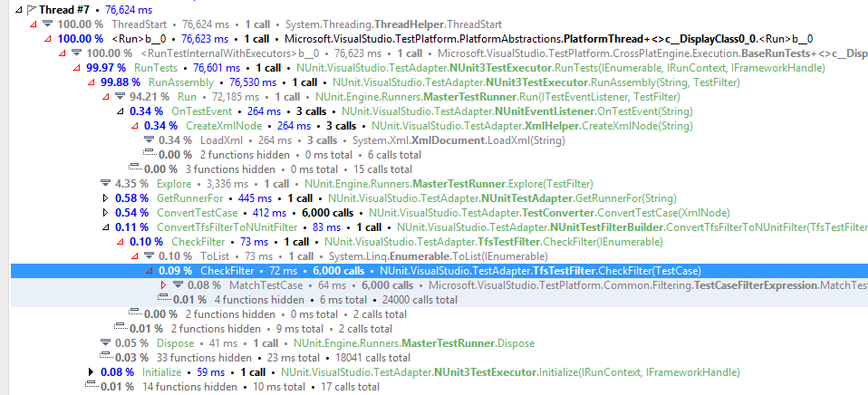Select the '18041 calls total' value
Screen dimensions: 868x395
pos(373,357)
